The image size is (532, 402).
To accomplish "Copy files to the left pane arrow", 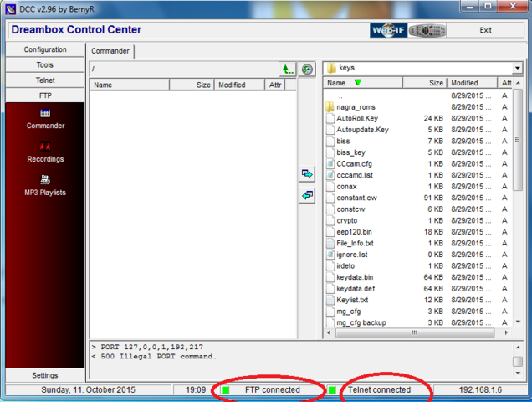I will tap(307, 195).
